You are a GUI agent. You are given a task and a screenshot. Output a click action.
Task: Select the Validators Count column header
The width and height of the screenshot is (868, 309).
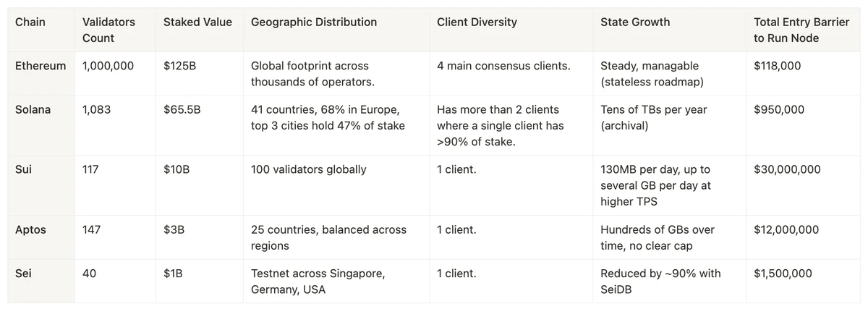tap(109, 30)
